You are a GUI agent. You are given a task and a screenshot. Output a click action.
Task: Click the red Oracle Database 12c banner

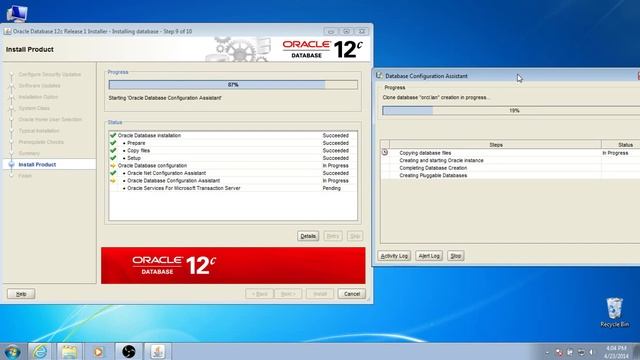233,265
